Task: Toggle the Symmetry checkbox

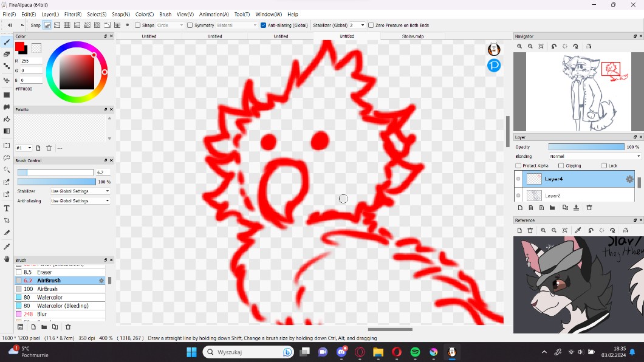Action: [190, 26]
